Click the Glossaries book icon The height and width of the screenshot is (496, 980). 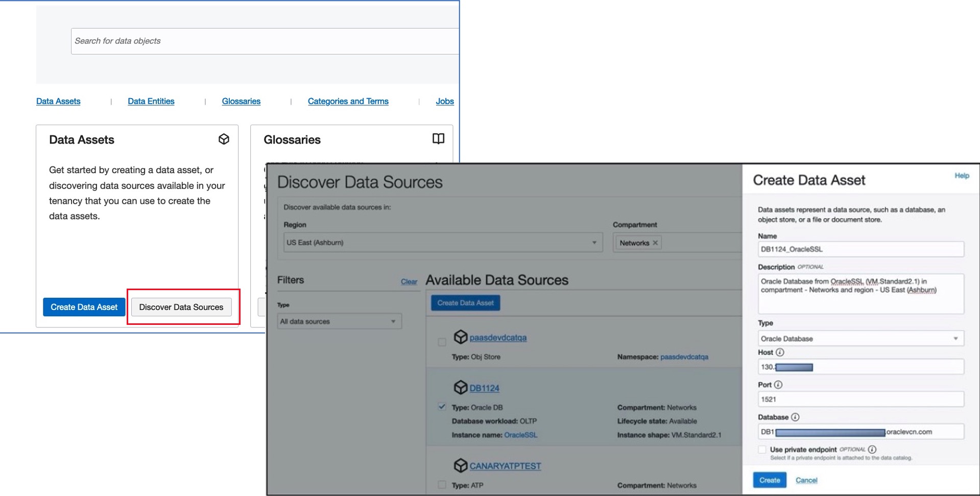pyautogui.click(x=438, y=139)
